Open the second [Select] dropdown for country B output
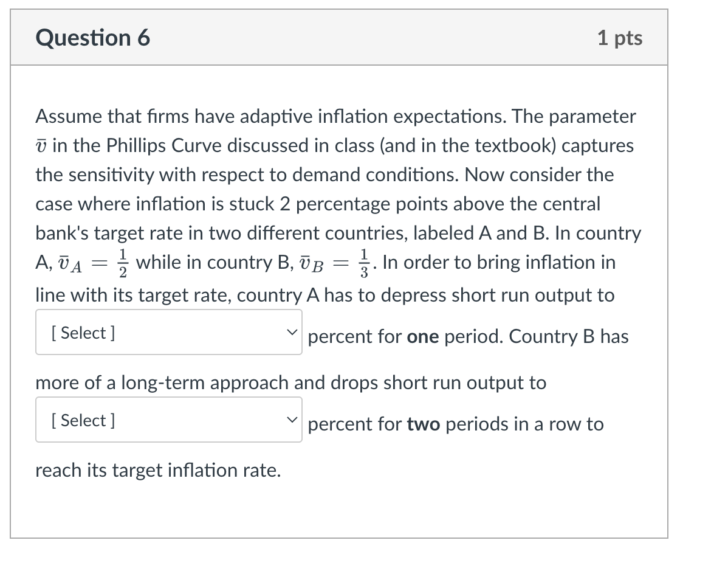 pyautogui.click(x=168, y=420)
